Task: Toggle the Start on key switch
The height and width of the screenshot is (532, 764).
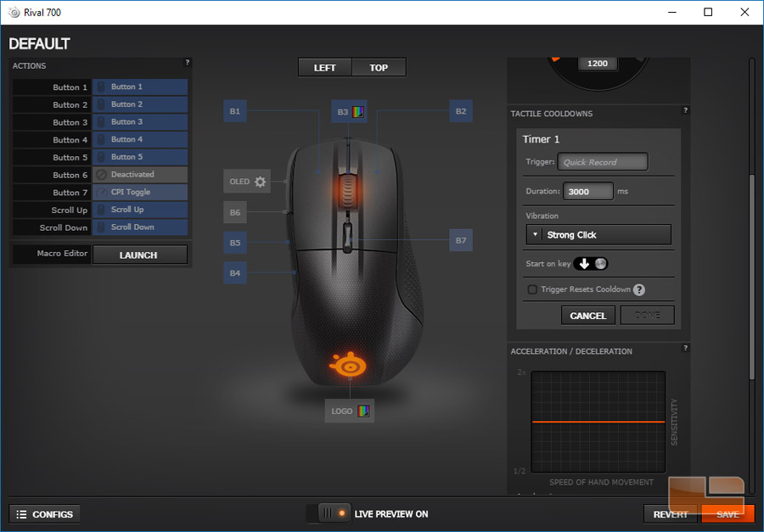Action: point(591,264)
